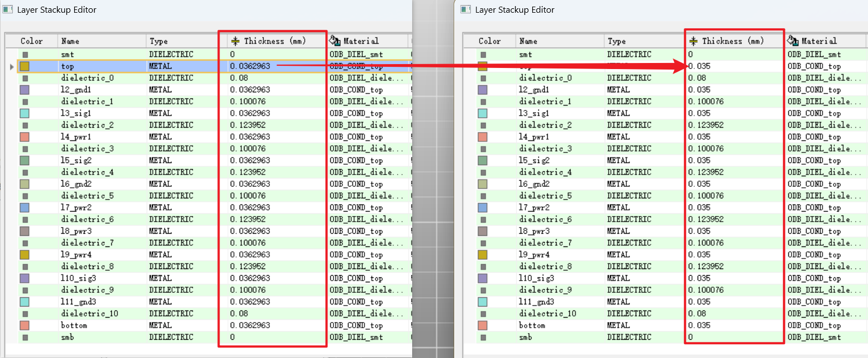Click Thickness column icon in left window
This screenshot has width=868, height=358.
tap(235, 41)
